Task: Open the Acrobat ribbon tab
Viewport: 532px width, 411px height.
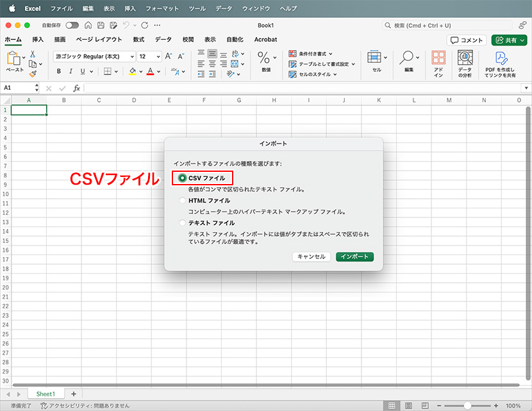Action: [265, 39]
